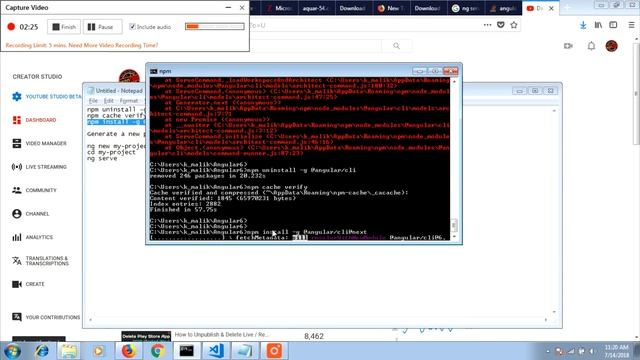Open Translations & Transcriptions icon
Viewport: 640px width, 360px height.
[17, 261]
